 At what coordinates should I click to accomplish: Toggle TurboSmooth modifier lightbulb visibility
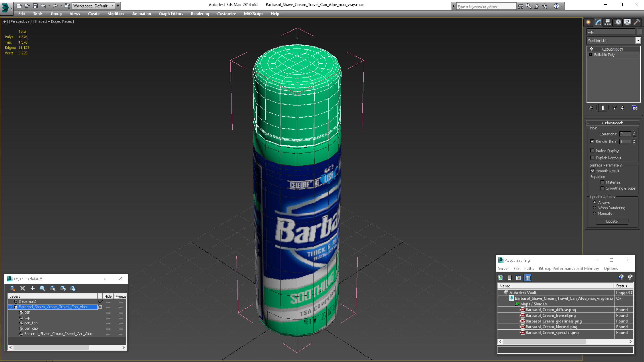point(591,49)
